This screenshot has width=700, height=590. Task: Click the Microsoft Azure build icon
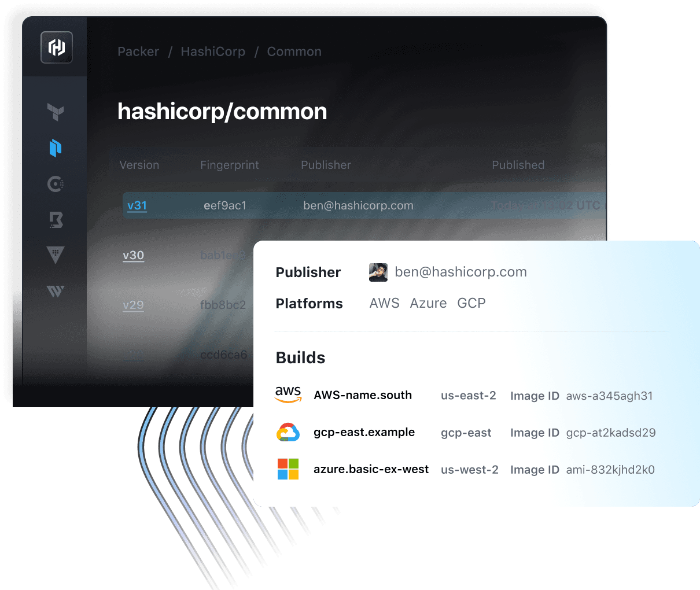(288, 469)
